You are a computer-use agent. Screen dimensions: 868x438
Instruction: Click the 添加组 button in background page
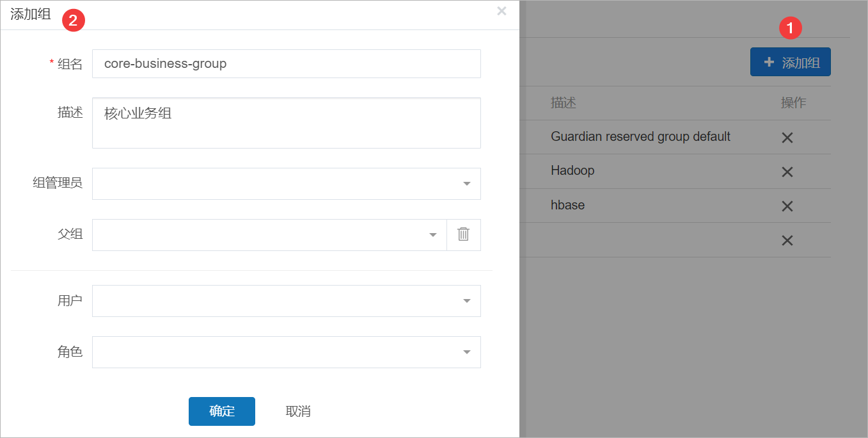tap(791, 62)
